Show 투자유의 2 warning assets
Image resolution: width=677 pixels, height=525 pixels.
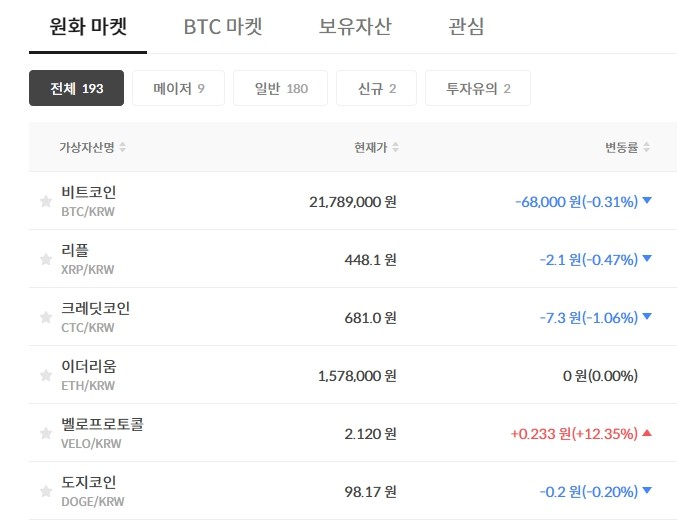point(478,89)
